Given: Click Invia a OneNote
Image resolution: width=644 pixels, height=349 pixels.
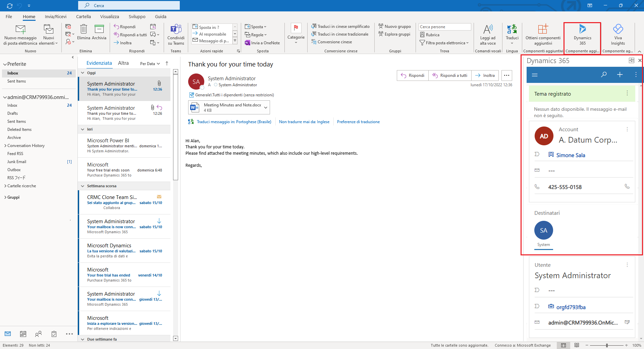Looking at the screenshot, I should click(262, 43).
